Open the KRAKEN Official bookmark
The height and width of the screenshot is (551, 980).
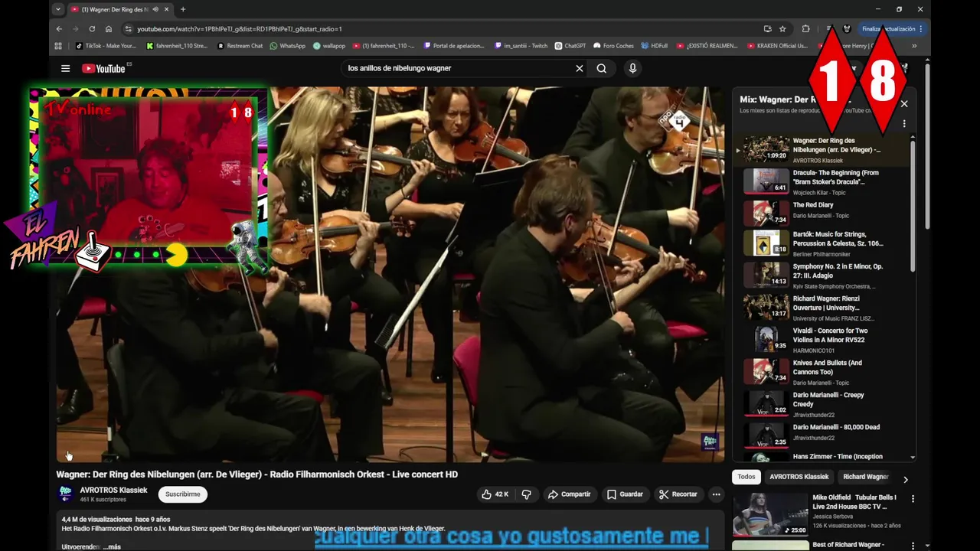779,46
